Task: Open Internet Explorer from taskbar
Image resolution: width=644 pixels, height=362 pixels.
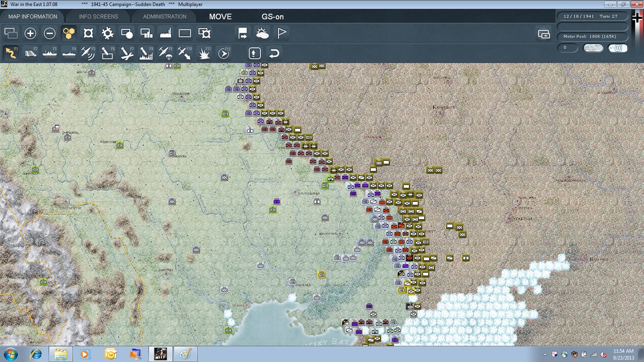Action: coord(36,354)
